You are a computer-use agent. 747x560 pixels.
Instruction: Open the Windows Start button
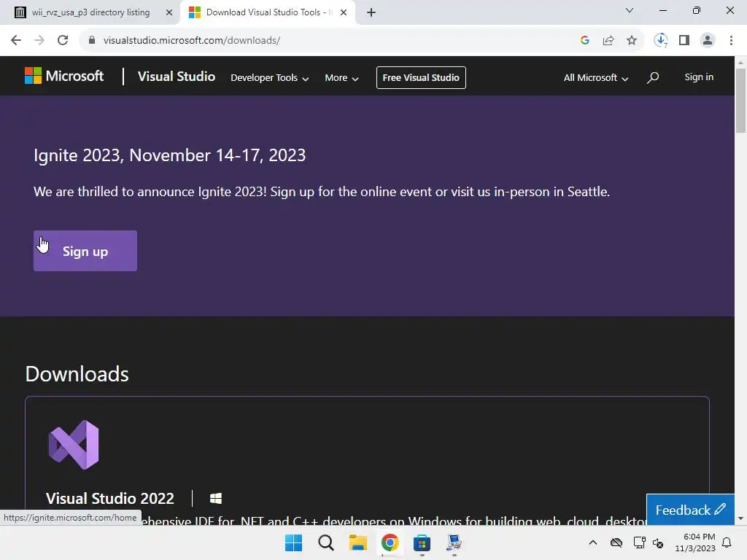coord(293,542)
